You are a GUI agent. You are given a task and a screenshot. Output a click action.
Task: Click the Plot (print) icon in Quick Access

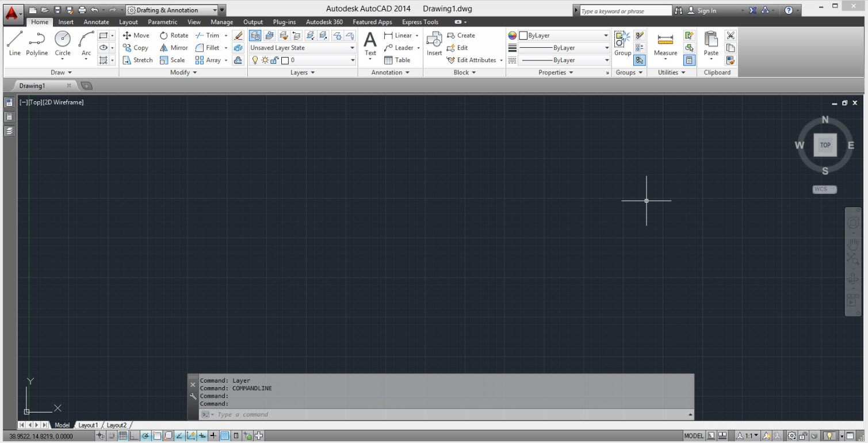pyautogui.click(x=82, y=10)
